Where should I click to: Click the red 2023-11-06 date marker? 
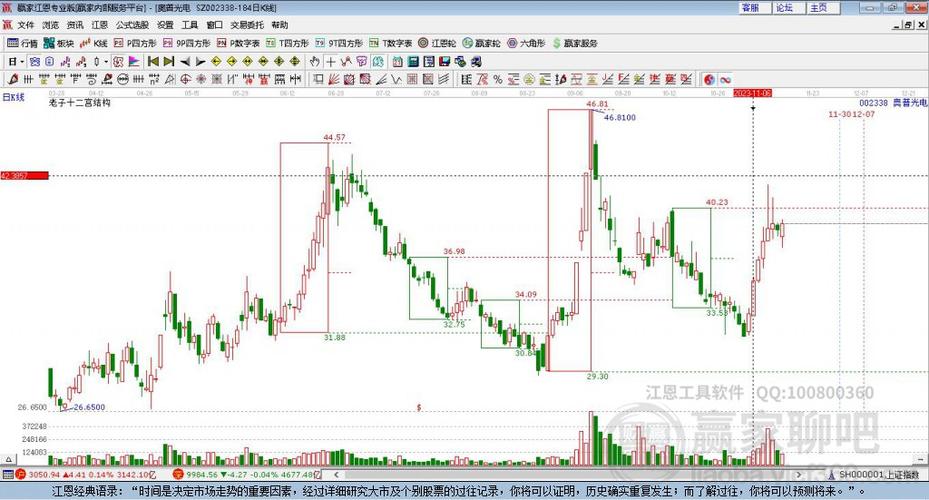[752, 94]
